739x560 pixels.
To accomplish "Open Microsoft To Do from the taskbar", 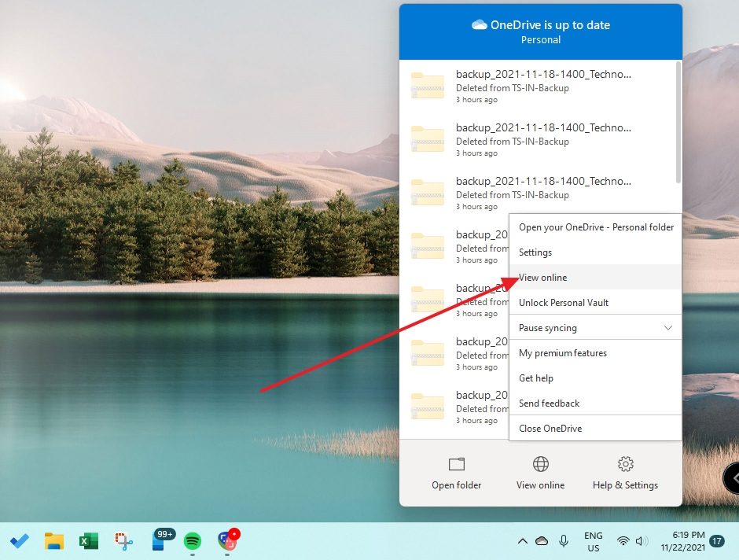I will point(20,541).
